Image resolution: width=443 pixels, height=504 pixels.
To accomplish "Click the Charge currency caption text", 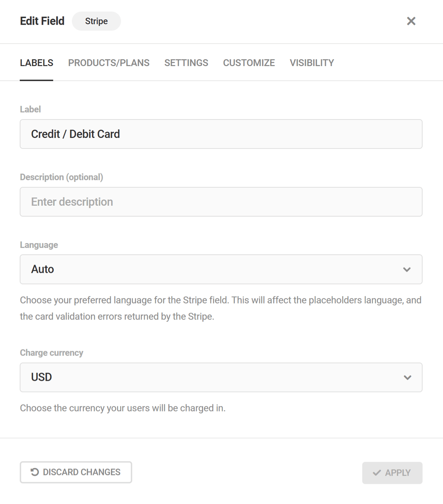I will [52, 353].
